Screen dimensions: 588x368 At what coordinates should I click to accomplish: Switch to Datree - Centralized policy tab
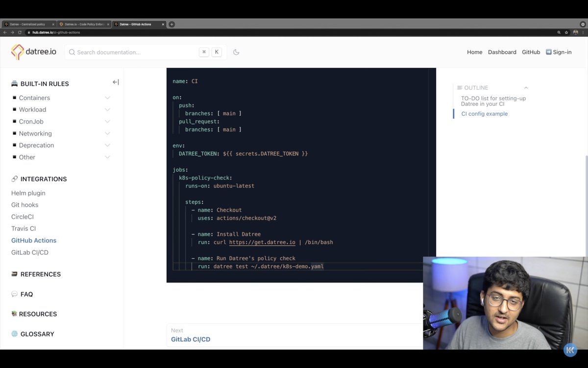pos(29,24)
